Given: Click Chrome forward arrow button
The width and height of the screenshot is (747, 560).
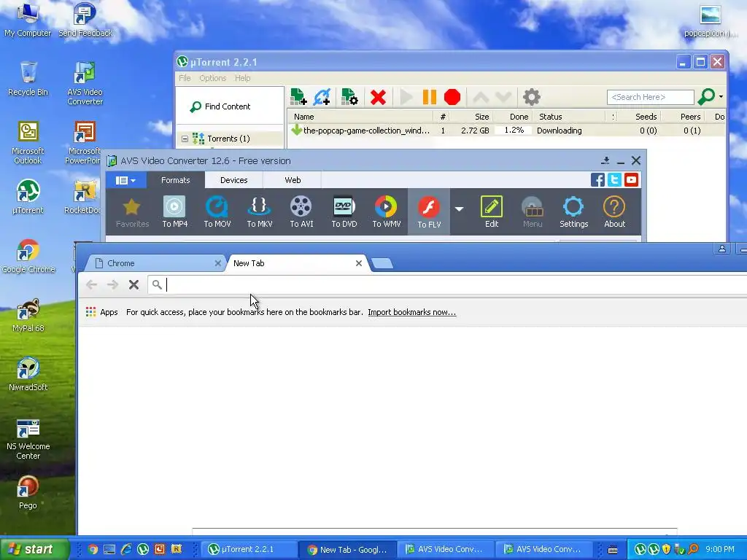Looking at the screenshot, I should [112, 285].
